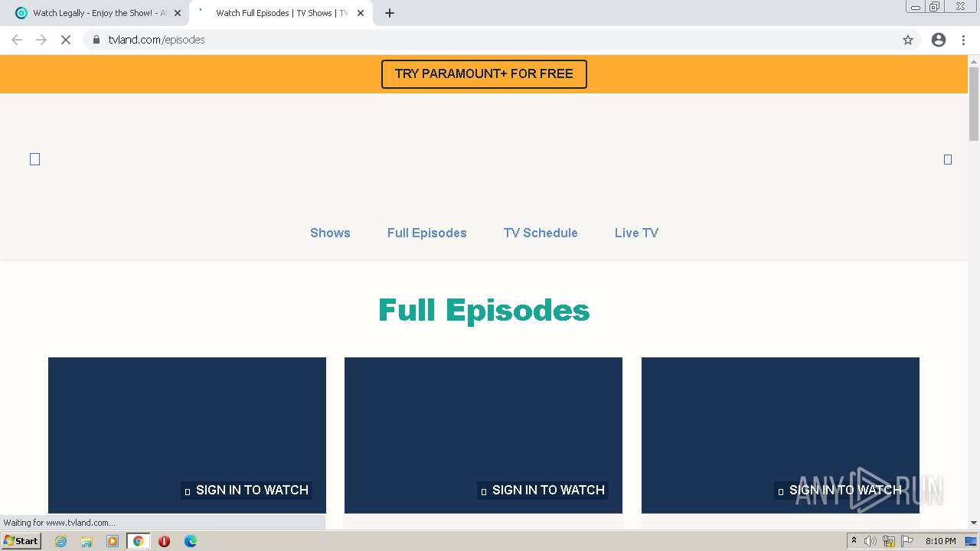This screenshot has width=980, height=551.
Task: Open the Chrome three-dot menu
Action: (x=963, y=40)
